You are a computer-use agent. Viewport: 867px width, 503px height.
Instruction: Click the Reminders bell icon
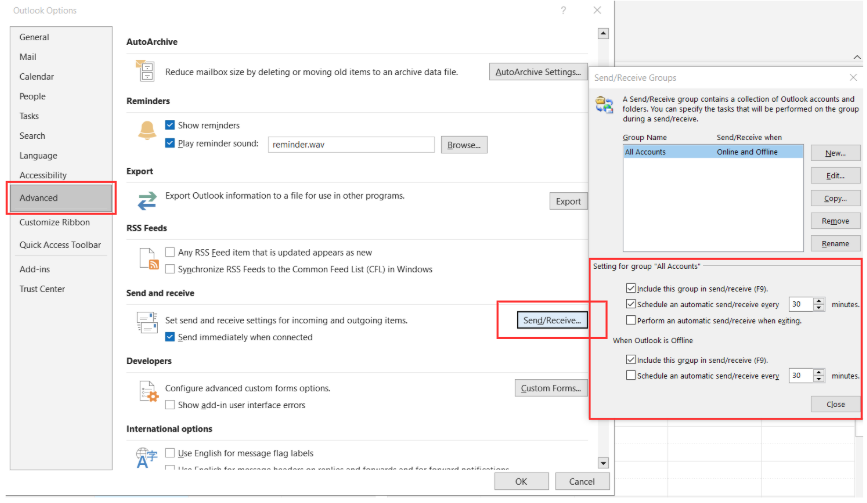(147, 131)
